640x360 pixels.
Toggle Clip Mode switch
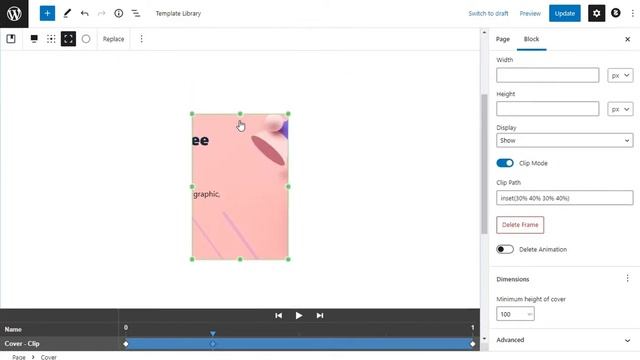(x=505, y=163)
